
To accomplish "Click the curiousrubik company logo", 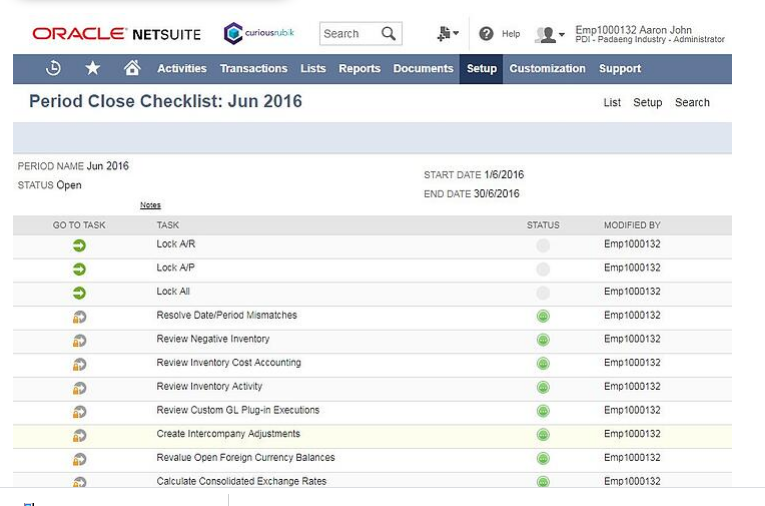I will click(259, 33).
